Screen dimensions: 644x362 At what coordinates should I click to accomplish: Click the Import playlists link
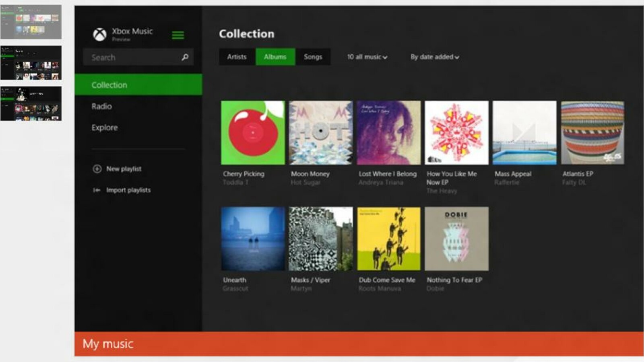[x=128, y=190]
